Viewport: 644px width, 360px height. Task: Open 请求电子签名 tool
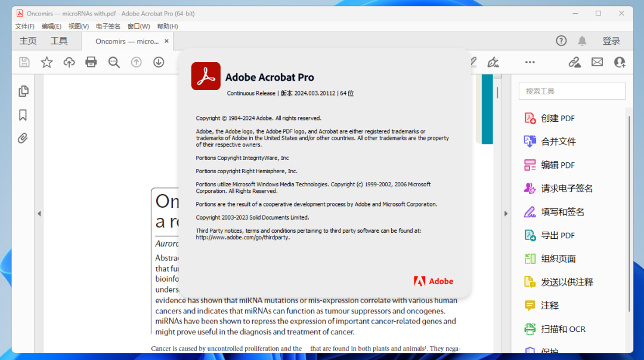point(559,189)
